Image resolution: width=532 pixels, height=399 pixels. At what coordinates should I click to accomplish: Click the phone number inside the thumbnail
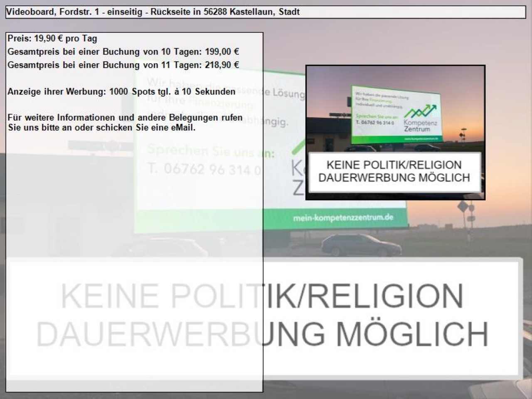[x=374, y=123]
